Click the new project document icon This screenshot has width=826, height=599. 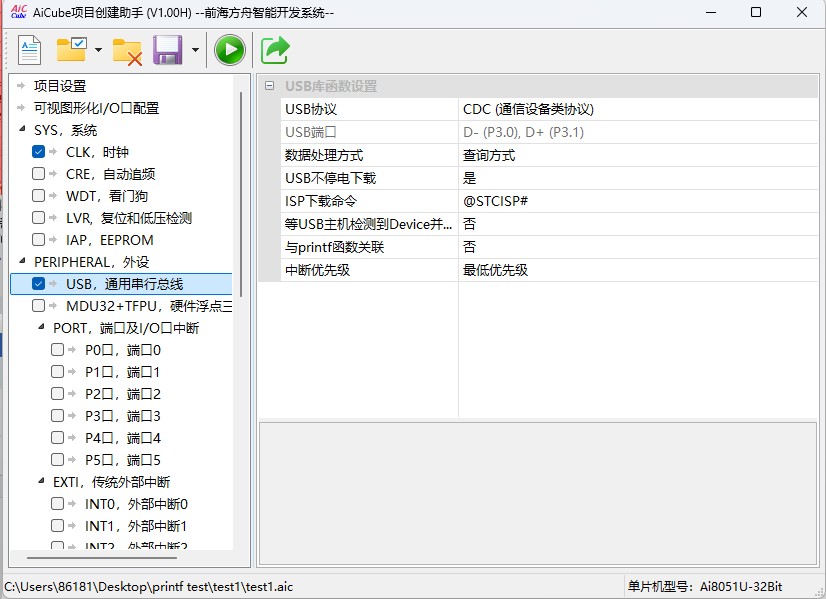click(x=29, y=49)
